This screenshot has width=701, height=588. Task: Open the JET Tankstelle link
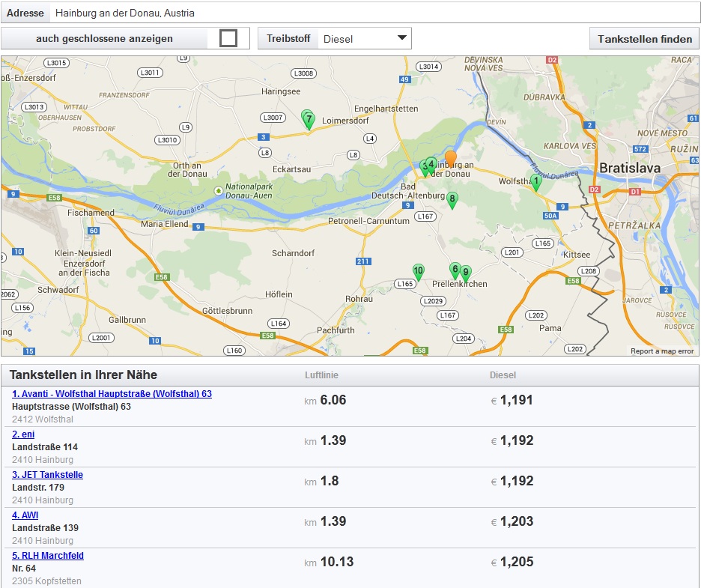click(47, 475)
